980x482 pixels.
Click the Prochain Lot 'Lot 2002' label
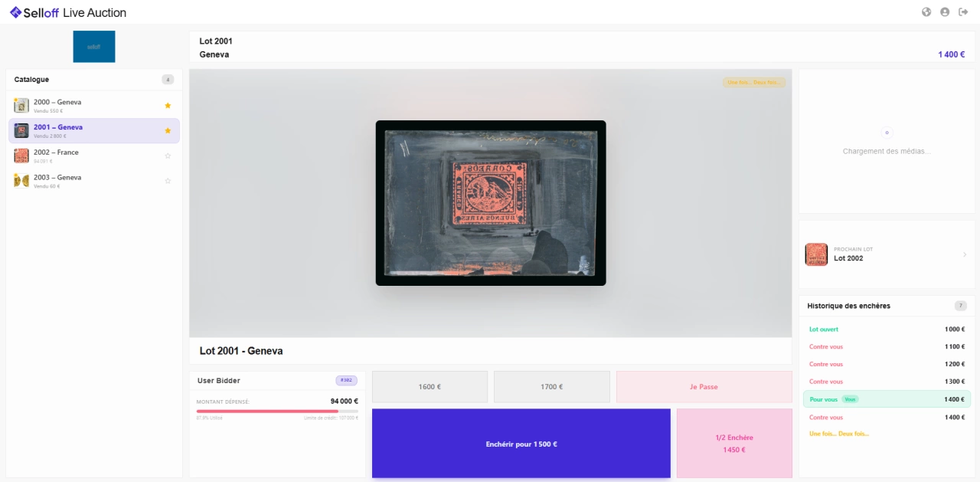tap(848, 259)
